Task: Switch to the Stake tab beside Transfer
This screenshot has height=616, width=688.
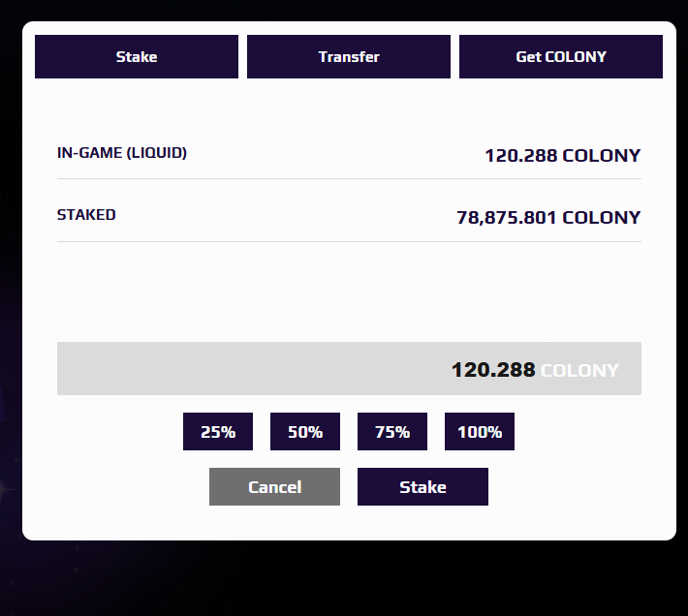Action: 137,56
